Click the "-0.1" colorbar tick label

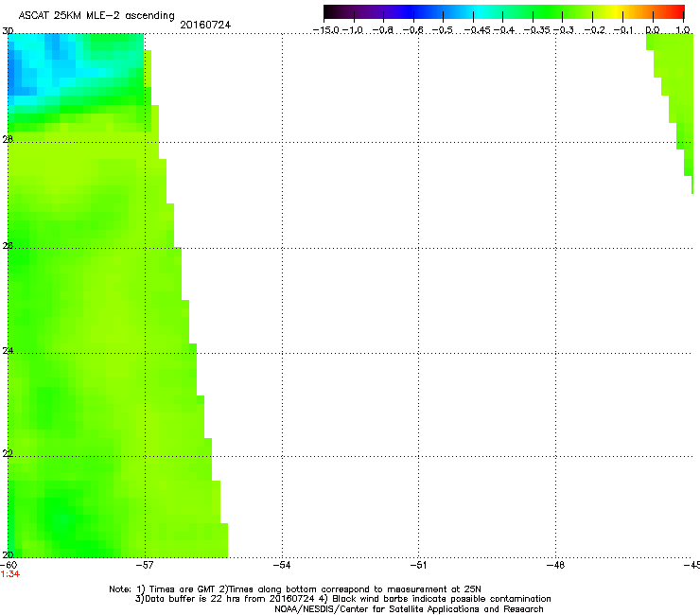pos(623,30)
